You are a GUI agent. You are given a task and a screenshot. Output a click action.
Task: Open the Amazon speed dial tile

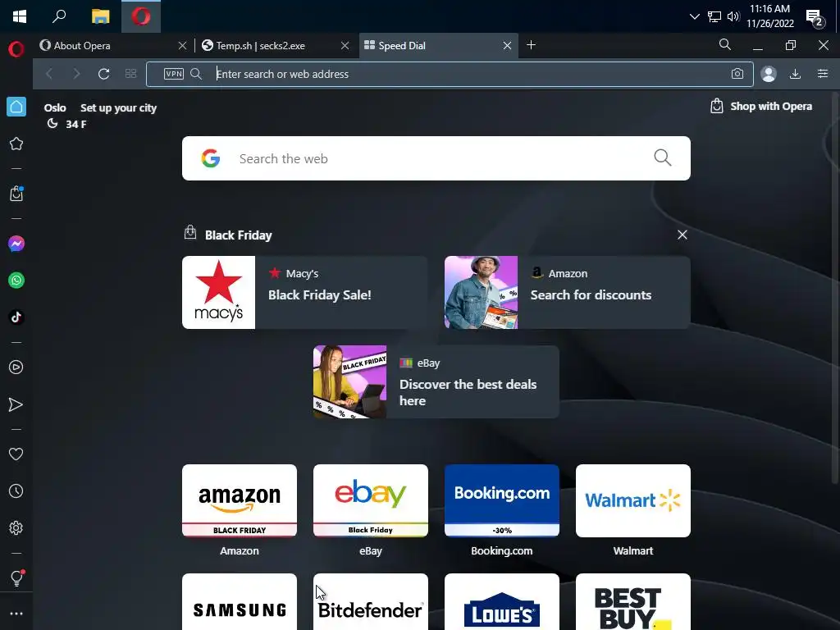[x=240, y=501]
